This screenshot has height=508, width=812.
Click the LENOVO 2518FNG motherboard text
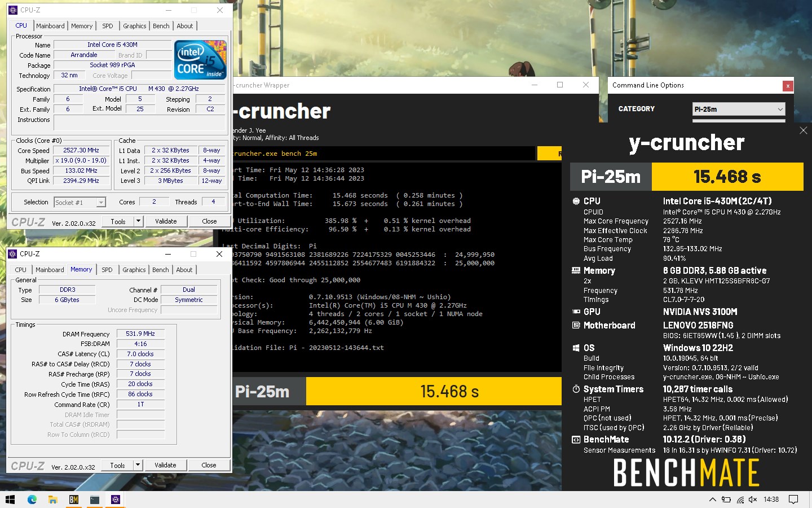[x=698, y=325]
